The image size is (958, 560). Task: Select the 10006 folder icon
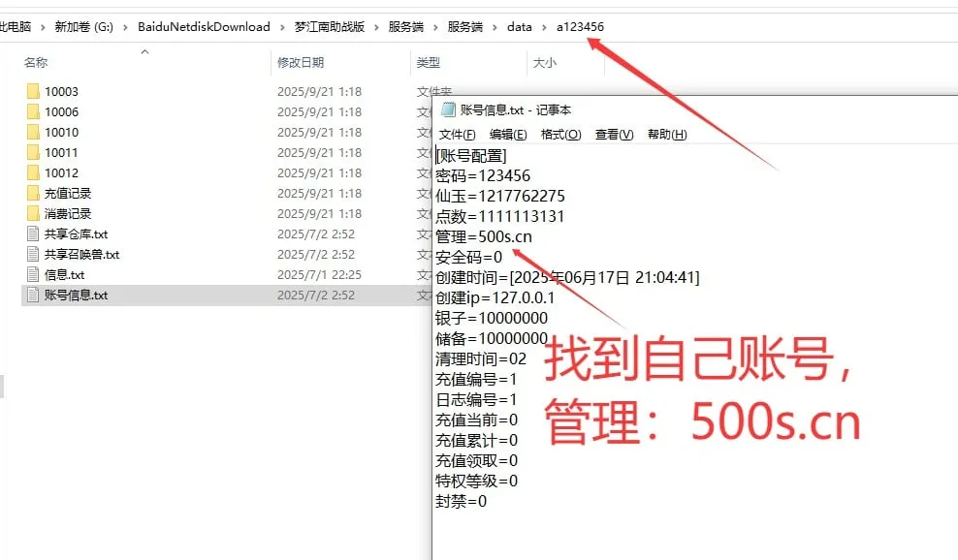[x=33, y=111]
